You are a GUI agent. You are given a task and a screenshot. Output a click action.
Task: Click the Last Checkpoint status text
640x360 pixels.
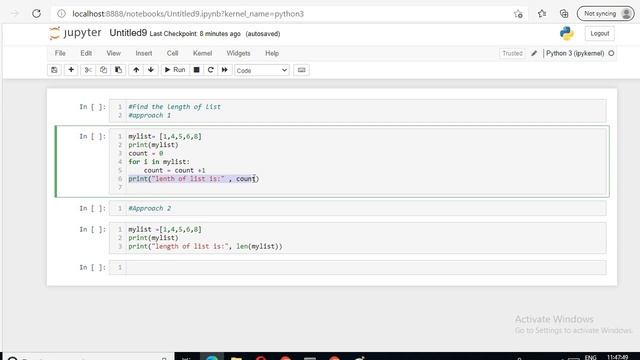tap(195, 34)
